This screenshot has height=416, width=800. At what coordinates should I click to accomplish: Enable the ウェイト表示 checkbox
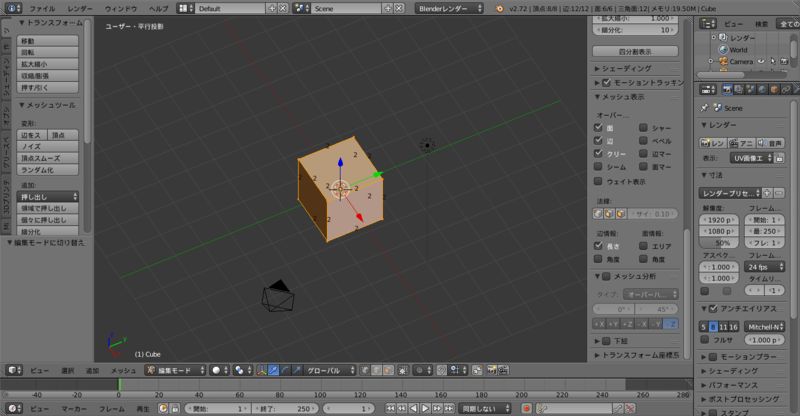(598, 181)
